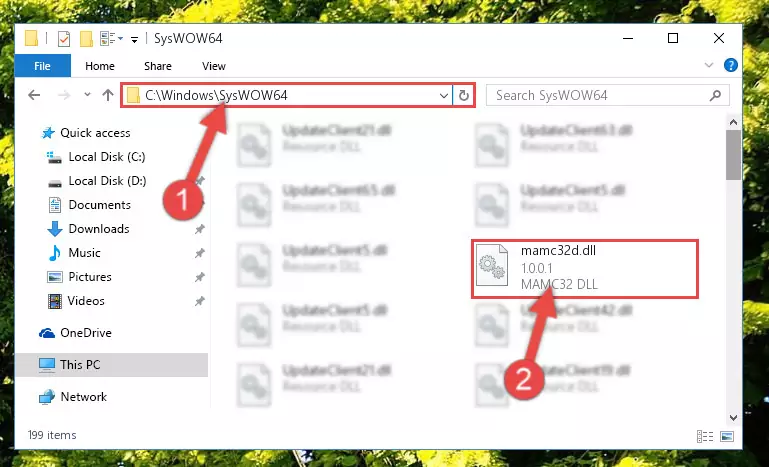The height and width of the screenshot is (467, 769).
Task: Go forward using the right arrow button
Action: (64, 95)
